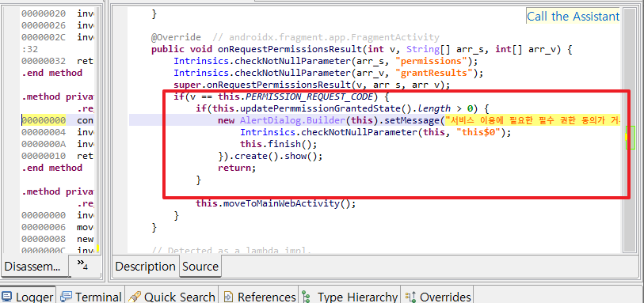644x303 pixels.
Task: Select disassembly row 00000010 ret
Action: coord(58,156)
